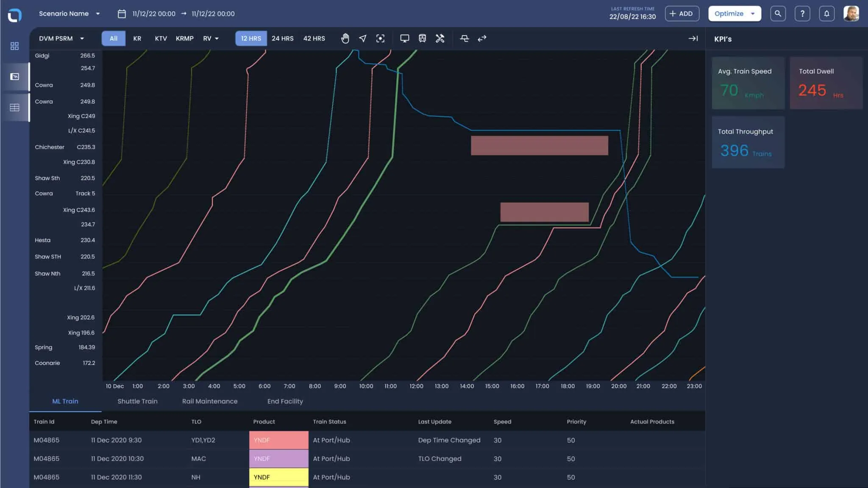868x488 pixels.
Task: Switch to 42 HRS view
Action: pos(314,39)
